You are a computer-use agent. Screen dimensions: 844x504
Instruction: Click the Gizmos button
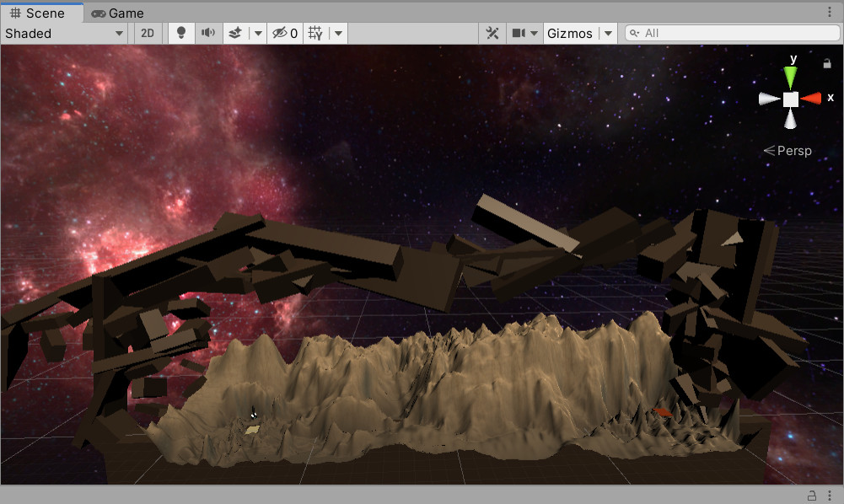tap(570, 34)
